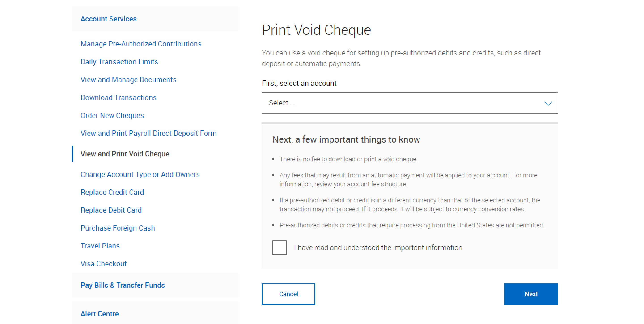Navigate to Replace Debit Card page

112,210
